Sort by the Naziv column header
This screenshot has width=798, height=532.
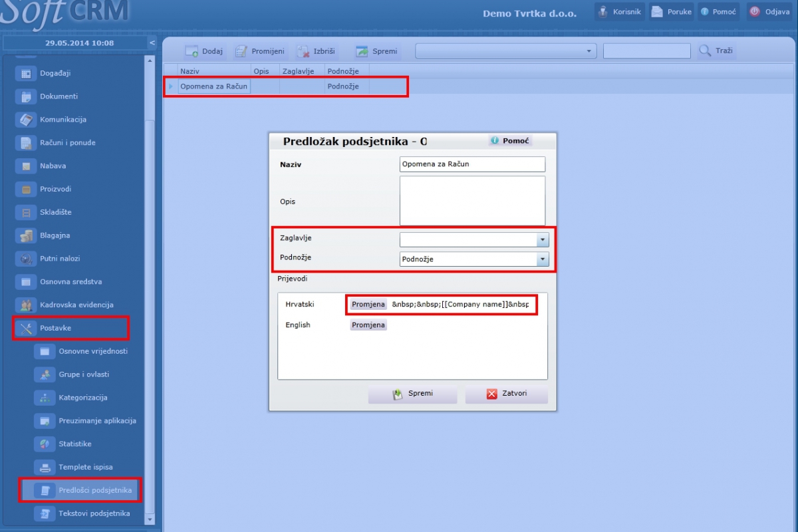pyautogui.click(x=214, y=70)
